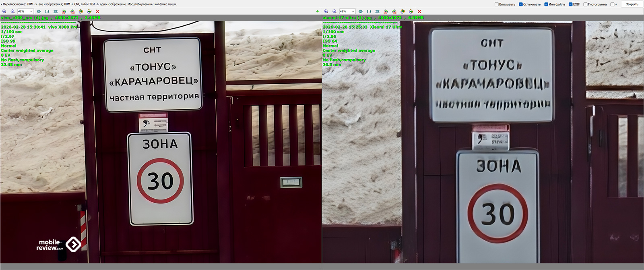Viewport: 644px width, 270px height.
Task: Click 1:1 actual size in right panel
Action: (369, 11)
